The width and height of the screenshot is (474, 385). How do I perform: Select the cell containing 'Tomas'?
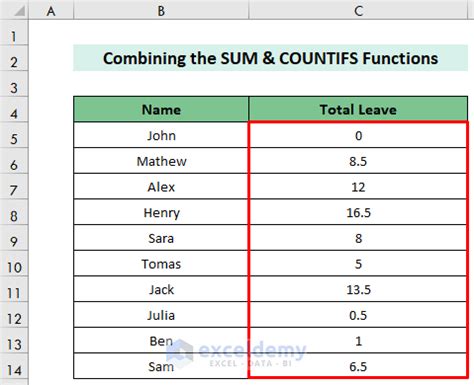[161, 264]
